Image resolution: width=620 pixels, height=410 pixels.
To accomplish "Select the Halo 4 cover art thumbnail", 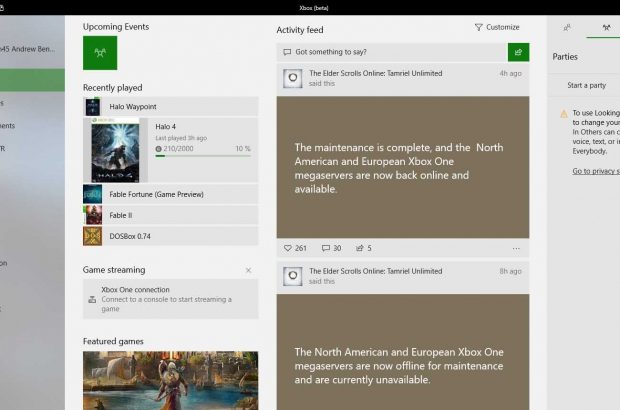I will [x=119, y=149].
